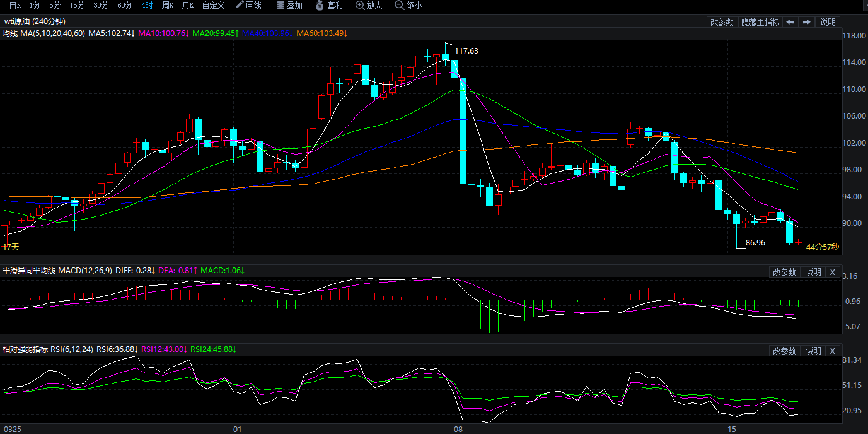Switch to 日K daily period
The height and width of the screenshot is (434, 868).
click(x=15, y=5)
